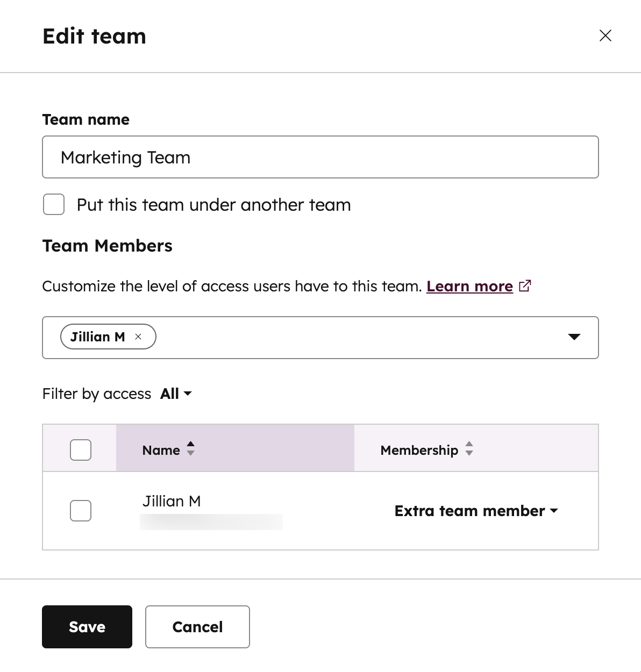Select Jillian M's row checkbox
The width and height of the screenshot is (641, 672).
coord(80,511)
